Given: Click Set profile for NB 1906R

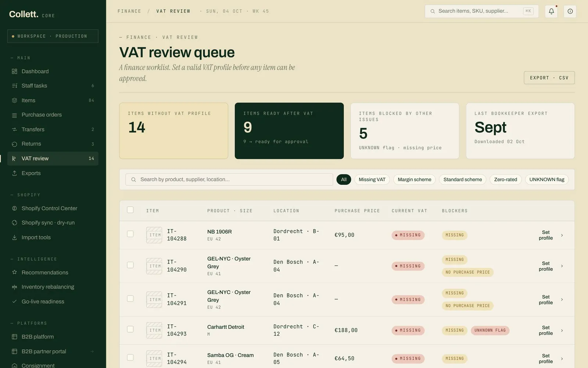Looking at the screenshot, I should coord(546,235).
